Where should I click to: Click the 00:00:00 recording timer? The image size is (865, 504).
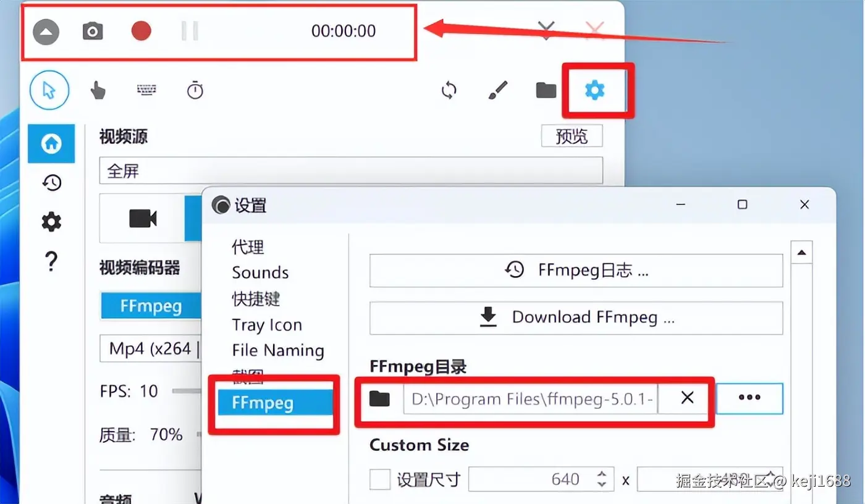(344, 31)
